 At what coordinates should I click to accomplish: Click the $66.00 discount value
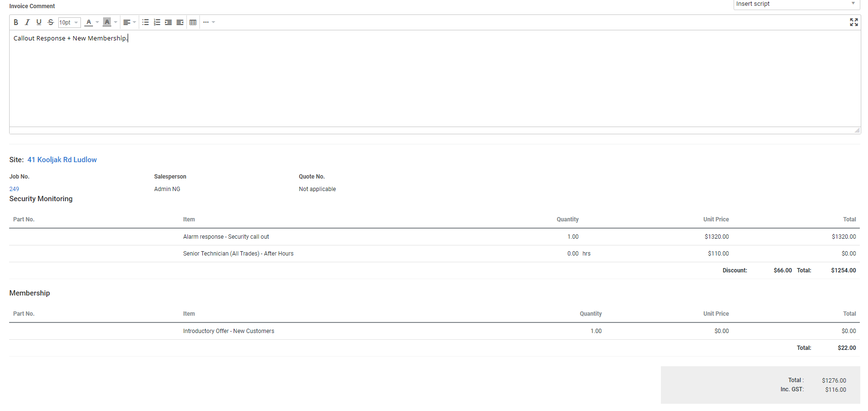pos(783,270)
